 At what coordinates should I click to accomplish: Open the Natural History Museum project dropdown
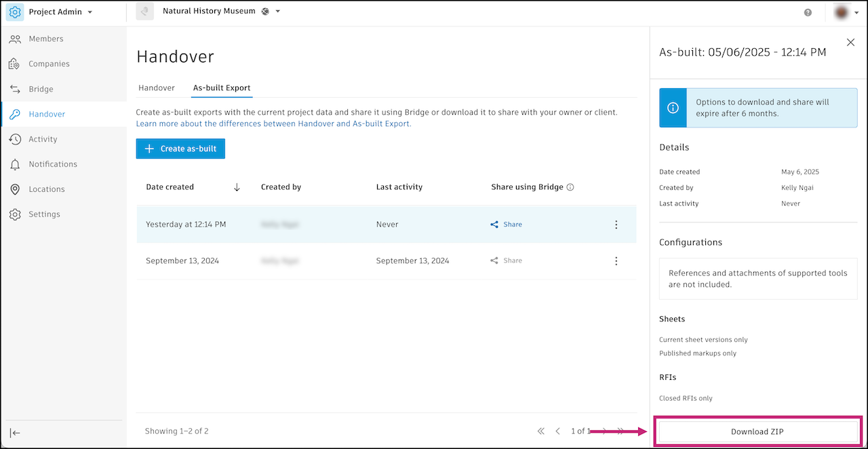click(277, 12)
